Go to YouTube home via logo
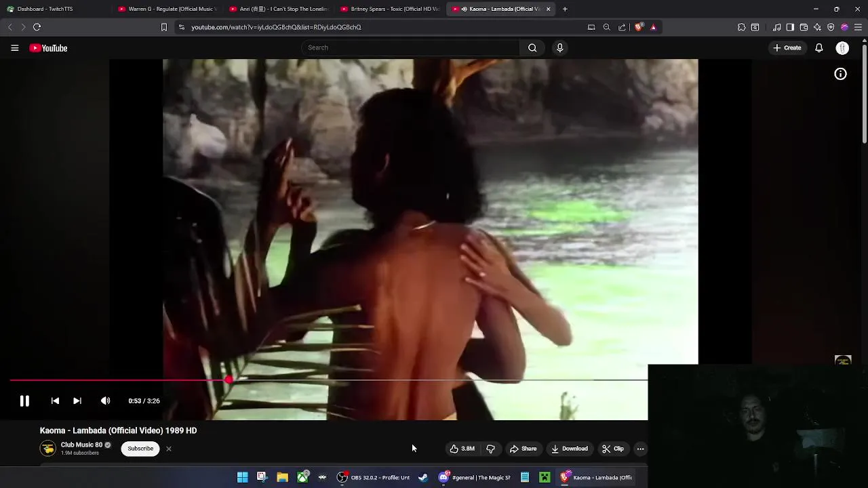Screen dimensions: 868x488 pos(48,48)
